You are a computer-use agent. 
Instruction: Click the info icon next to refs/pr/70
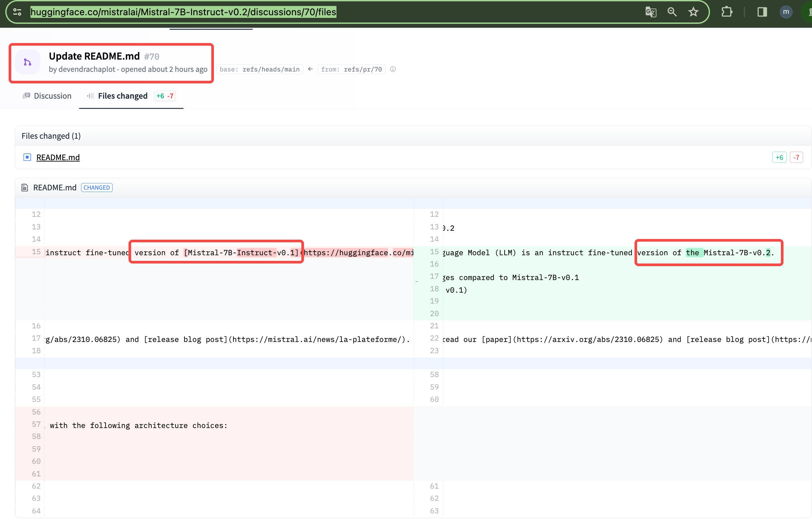[x=393, y=69]
